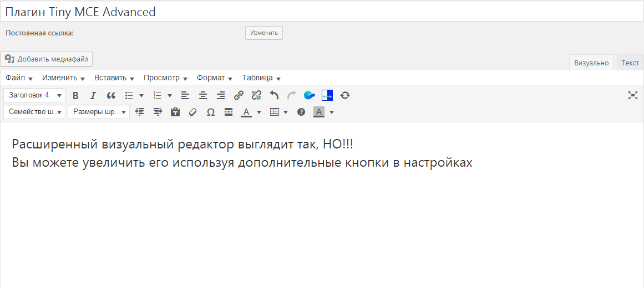Toggle bold formatting

[76, 95]
